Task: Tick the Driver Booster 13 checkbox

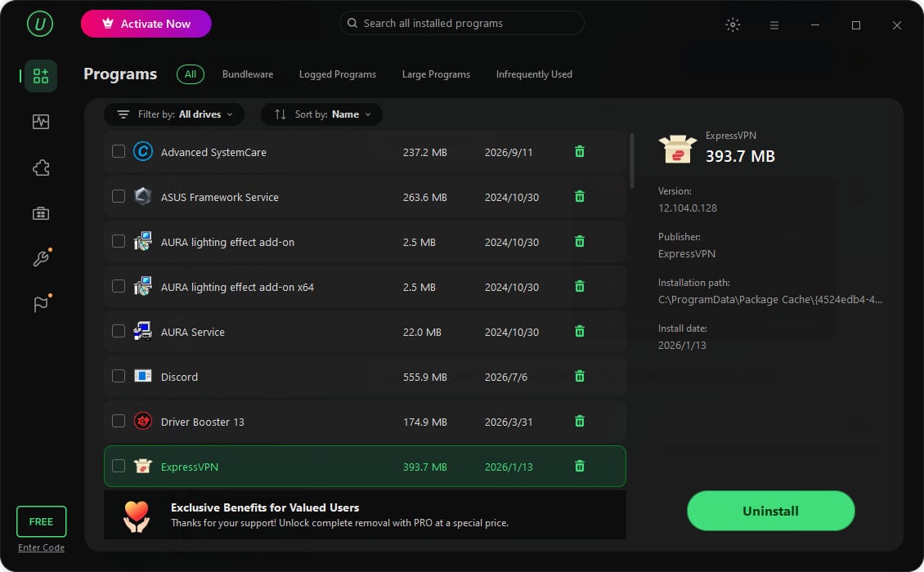Action: (x=119, y=421)
